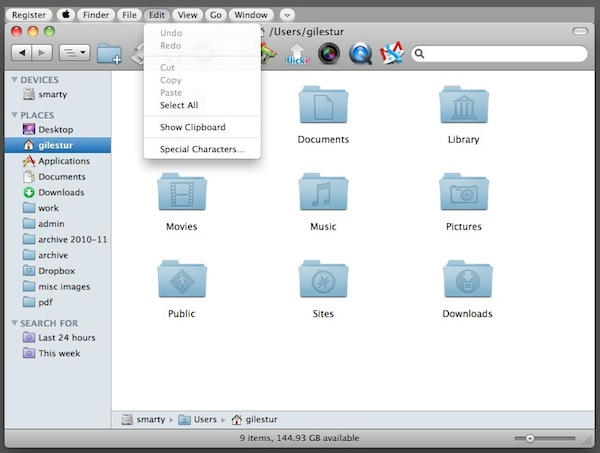The width and height of the screenshot is (600, 453).
Task: Open the Movies folder
Action: [x=181, y=193]
